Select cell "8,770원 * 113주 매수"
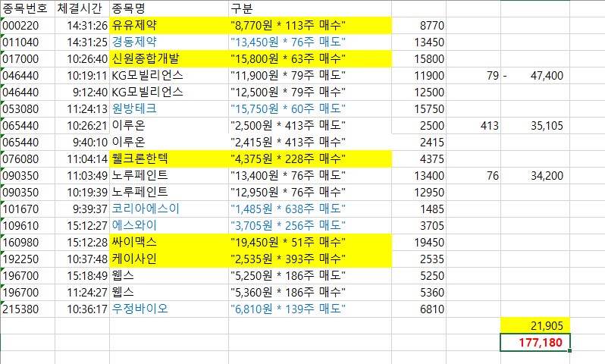The image size is (605, 364). [x=310, y=26]
